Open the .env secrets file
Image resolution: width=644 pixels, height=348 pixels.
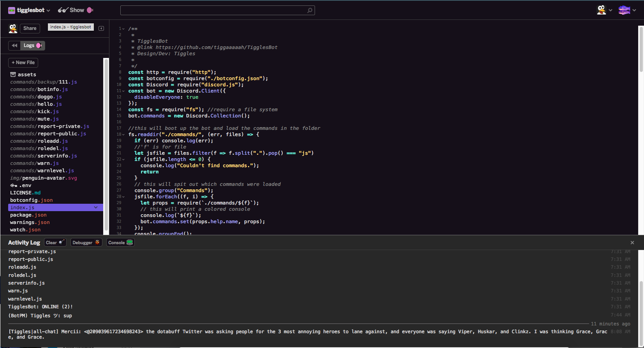tap(21, 185)
